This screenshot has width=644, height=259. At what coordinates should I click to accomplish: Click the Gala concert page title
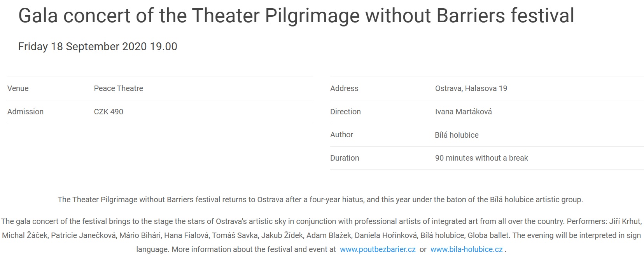coord(296,16)
